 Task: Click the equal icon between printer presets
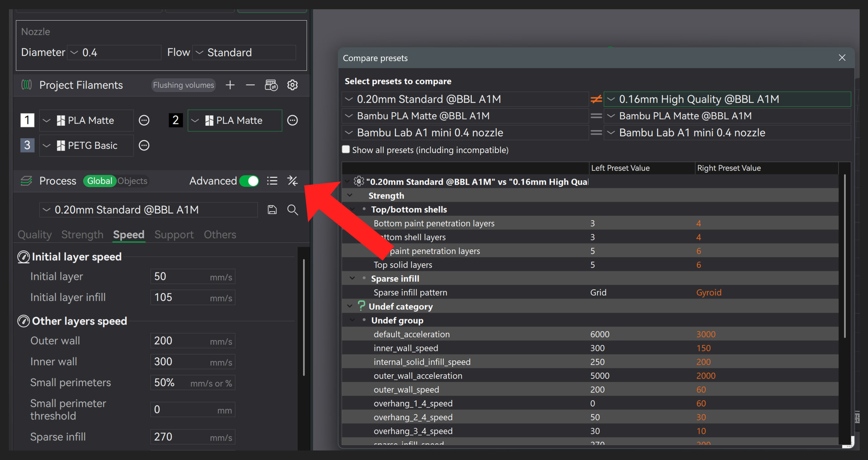pos(596,133)
